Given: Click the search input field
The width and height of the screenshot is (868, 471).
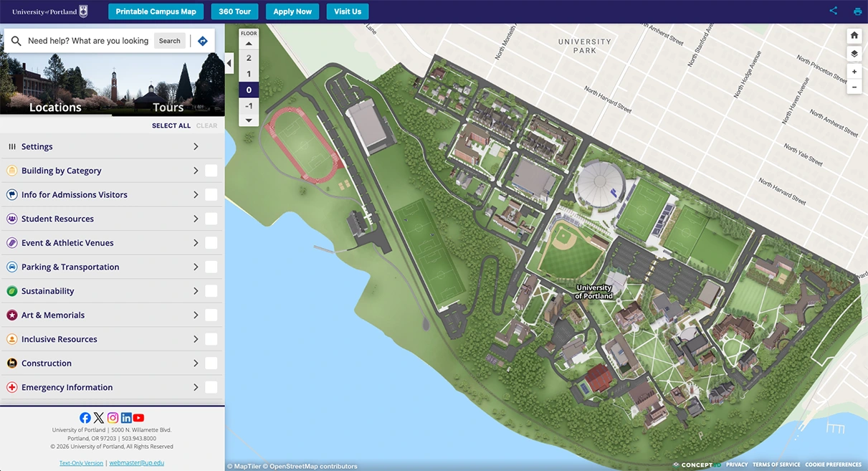Looking at the screenshot, I should pyautogui.click(x=88, y=41).
